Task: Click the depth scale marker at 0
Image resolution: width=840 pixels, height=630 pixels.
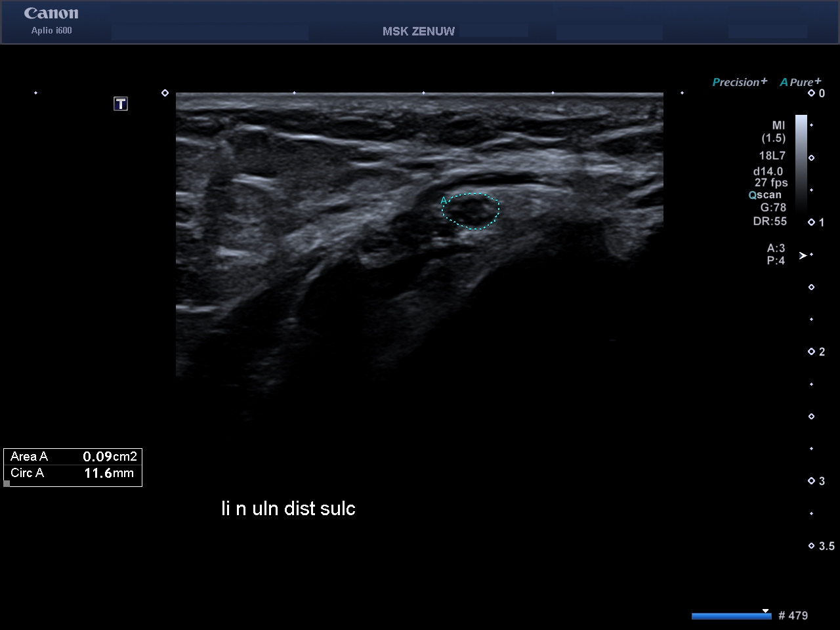Action: point(812,93)
